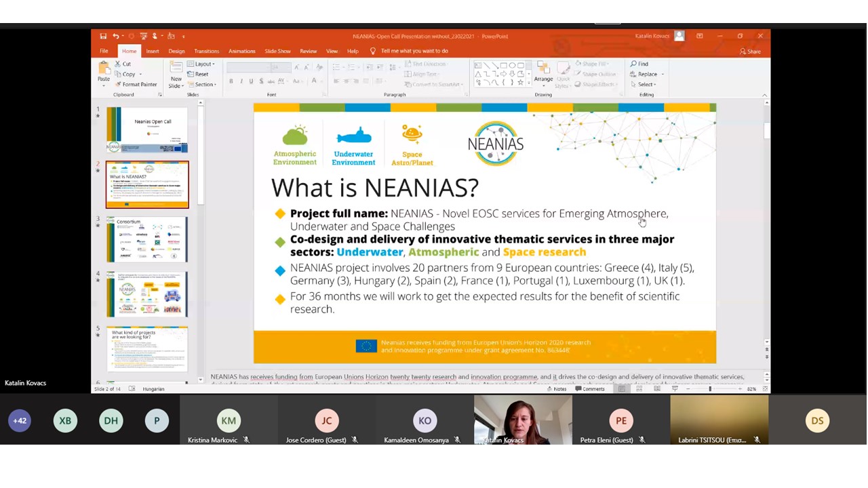
Task: Add a New Slide
Action: point(176,75)
